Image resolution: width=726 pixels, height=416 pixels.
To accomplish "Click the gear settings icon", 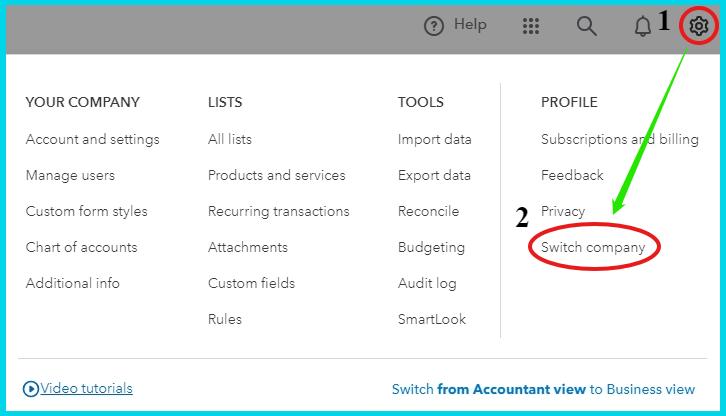I will [699, 26].
